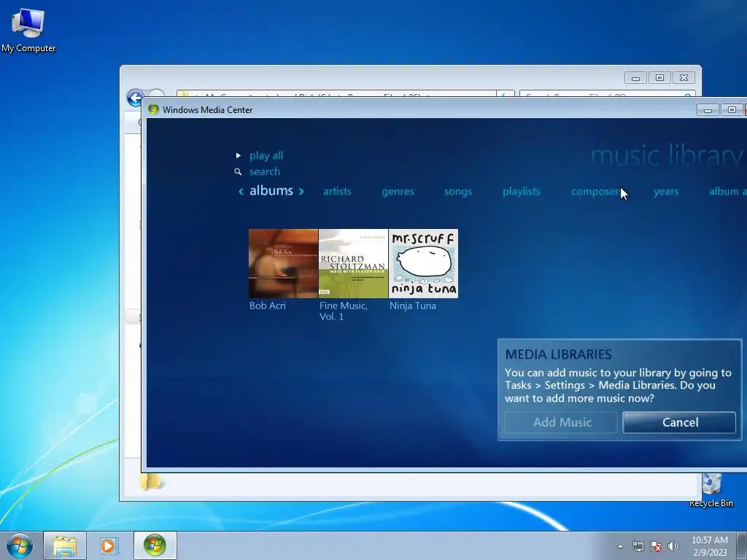Click the folder icon in Explorer details pane
The height and width of the screenshot is (560, 747).
pyautogui.click(x=152, y=483)
